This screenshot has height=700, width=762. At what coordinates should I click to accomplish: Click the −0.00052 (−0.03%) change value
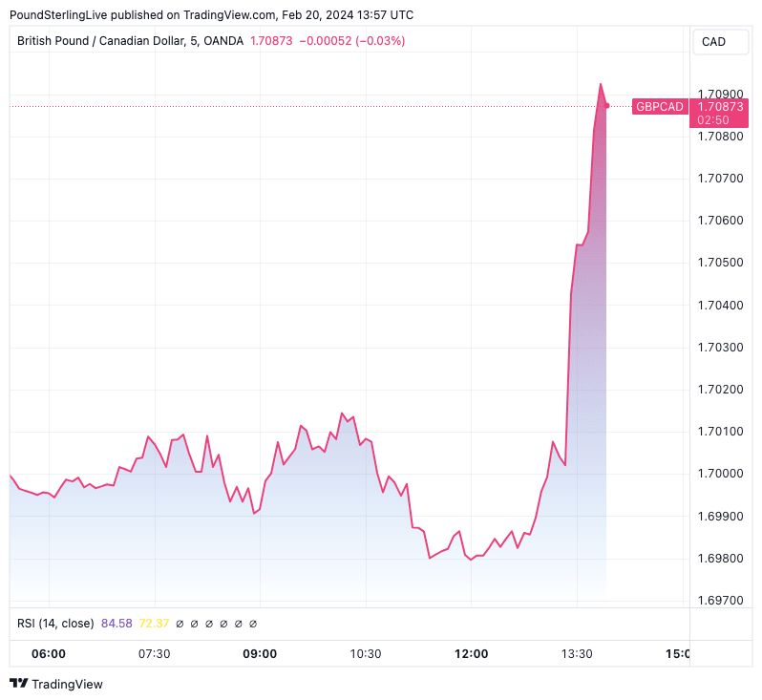point(351,41)
